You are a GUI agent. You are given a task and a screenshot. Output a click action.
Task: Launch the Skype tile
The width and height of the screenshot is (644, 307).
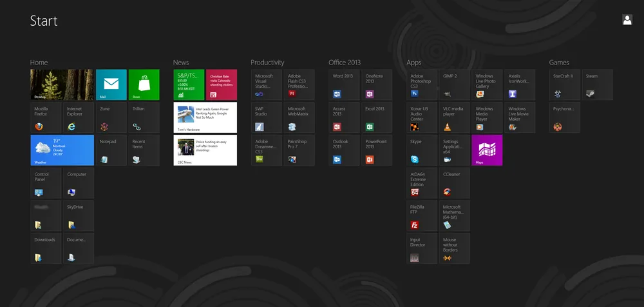pos(422,150)
